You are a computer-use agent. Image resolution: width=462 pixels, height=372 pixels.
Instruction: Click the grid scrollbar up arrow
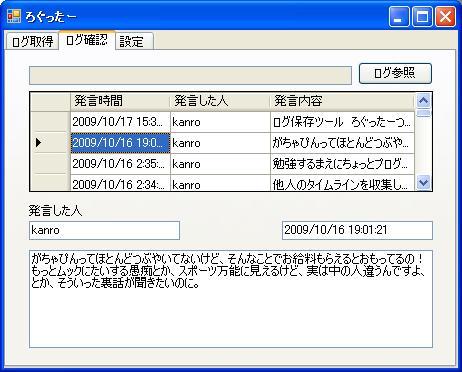coord(423,100)
